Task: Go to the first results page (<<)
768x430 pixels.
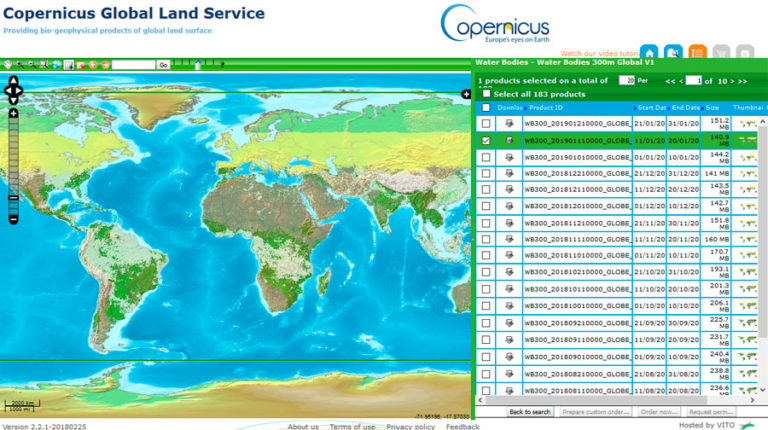Action: coord(670,81)
